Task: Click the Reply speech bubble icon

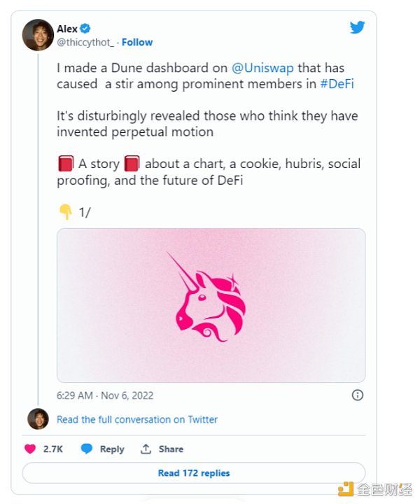Action: pyautogui.click(x=87, y=449)
